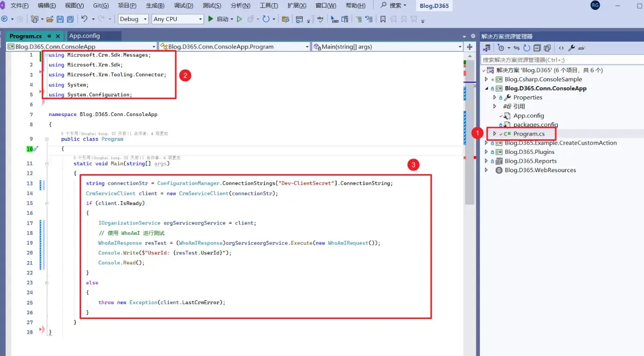Click the Refresh icon in Solution Explorer
This screenshot has height=356, width=644.
527,48
